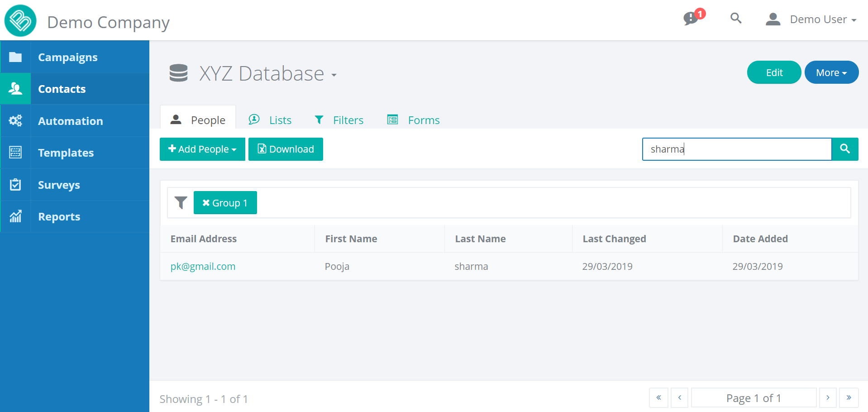Go to Automation in the sidebar

[x=70, y=121]
